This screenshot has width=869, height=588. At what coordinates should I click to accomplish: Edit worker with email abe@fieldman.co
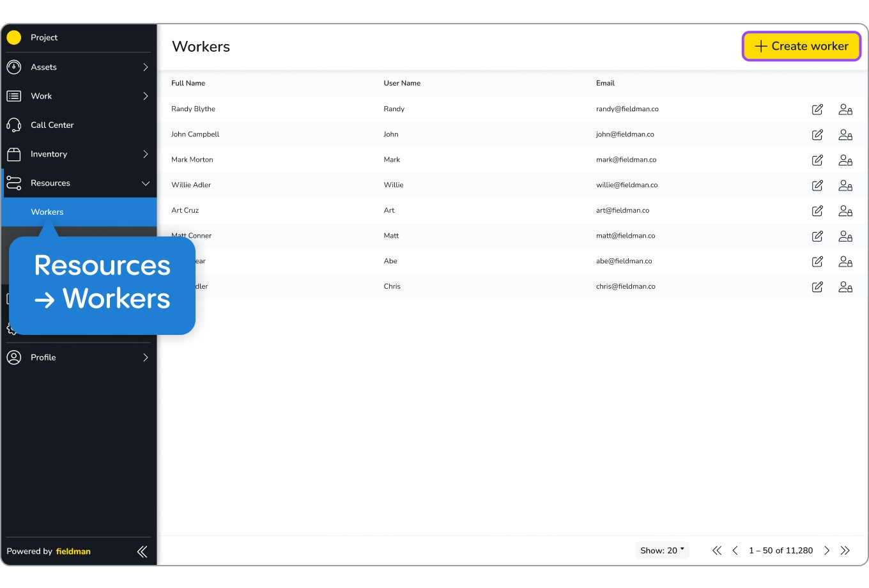(817, 261)
